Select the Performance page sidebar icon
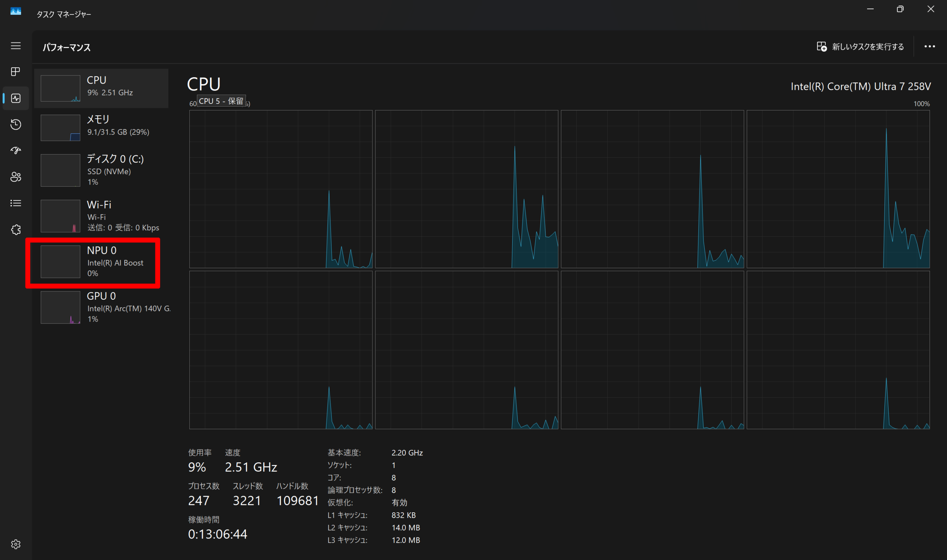Screen dimensions: 947x560 pyautogui.click(x=16, y=98)
